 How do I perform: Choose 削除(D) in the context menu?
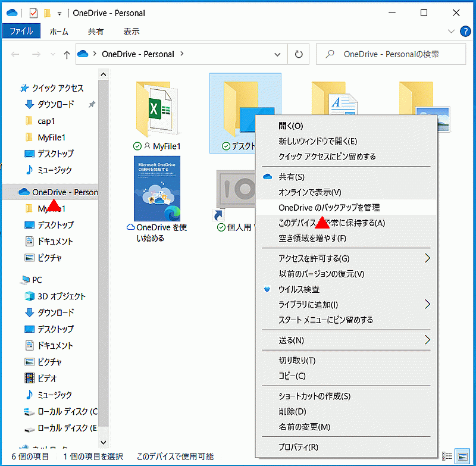tap(346, 411)
